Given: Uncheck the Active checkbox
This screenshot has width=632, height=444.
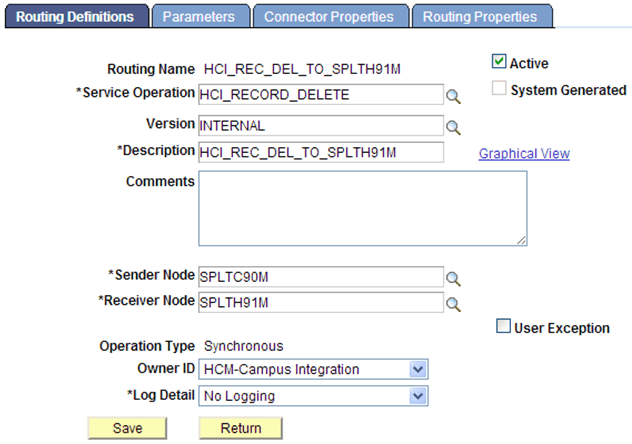Looking at the screenshot, I should click(499, 62).
